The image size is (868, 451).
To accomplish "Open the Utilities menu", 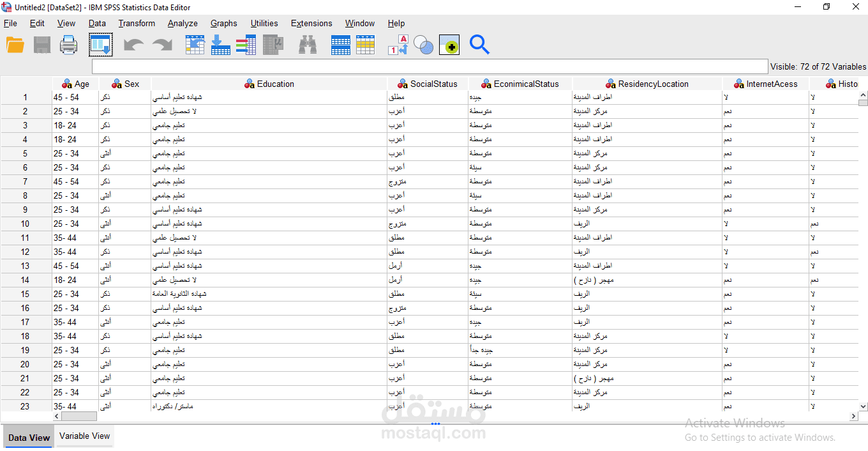I will pyautogui.click(x=264, y=23).
